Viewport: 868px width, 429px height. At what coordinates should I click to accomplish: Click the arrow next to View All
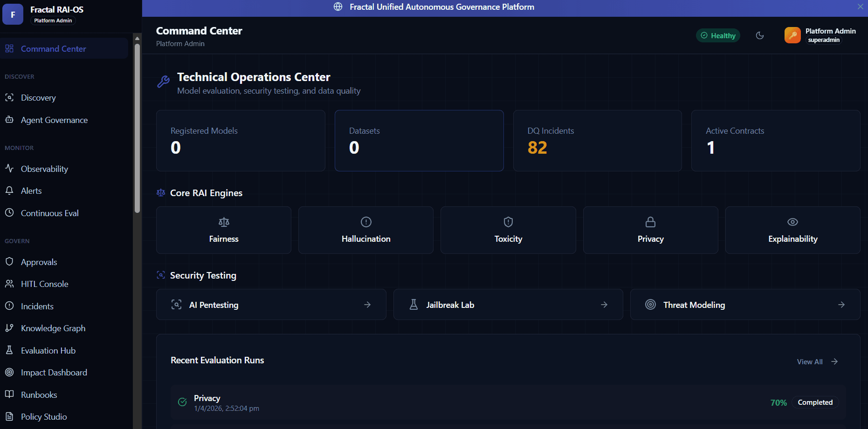[x=834, y=361]
